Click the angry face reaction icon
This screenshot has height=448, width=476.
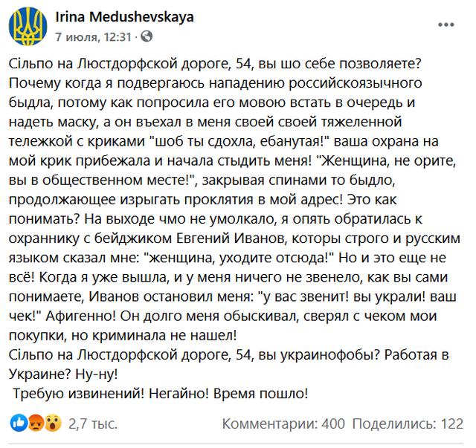tap(34, 424)
